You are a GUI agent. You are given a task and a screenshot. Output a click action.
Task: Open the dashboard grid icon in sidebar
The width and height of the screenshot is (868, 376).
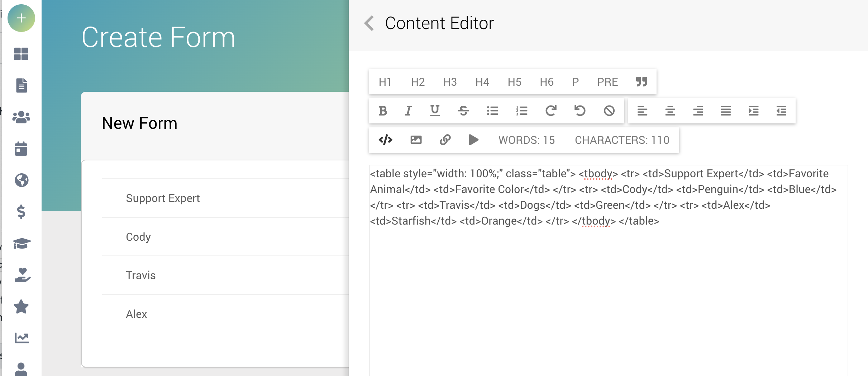tap(21, 54)
